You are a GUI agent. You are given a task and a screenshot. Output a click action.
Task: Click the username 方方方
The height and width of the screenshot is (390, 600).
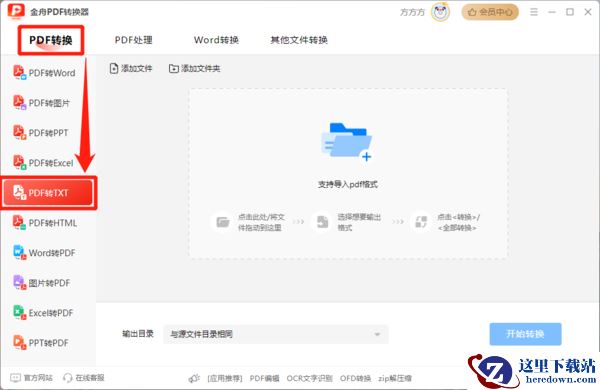[412, 12]
